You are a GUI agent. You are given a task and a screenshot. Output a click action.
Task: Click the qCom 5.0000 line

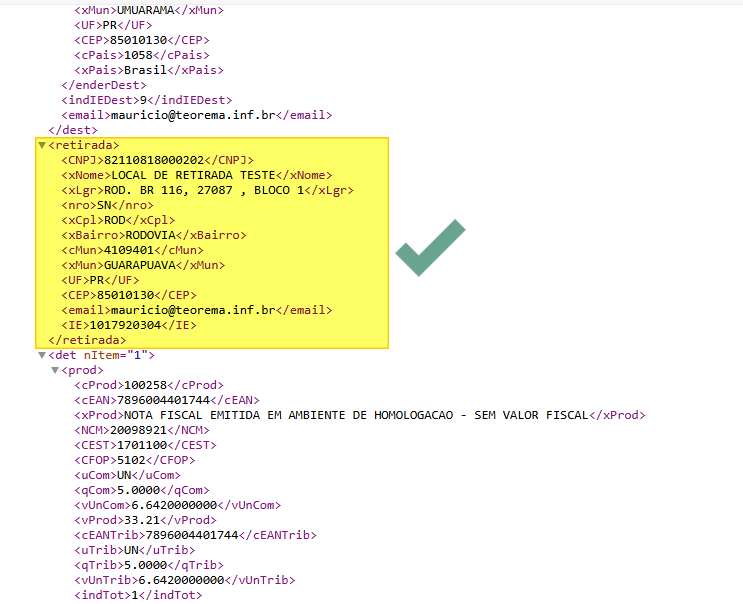(142, 490)
